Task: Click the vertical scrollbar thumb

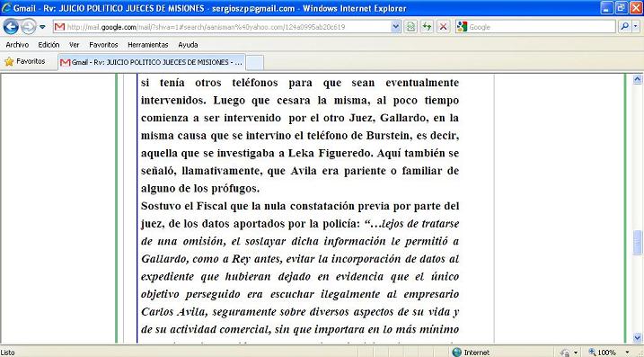Action: [638, 243]
